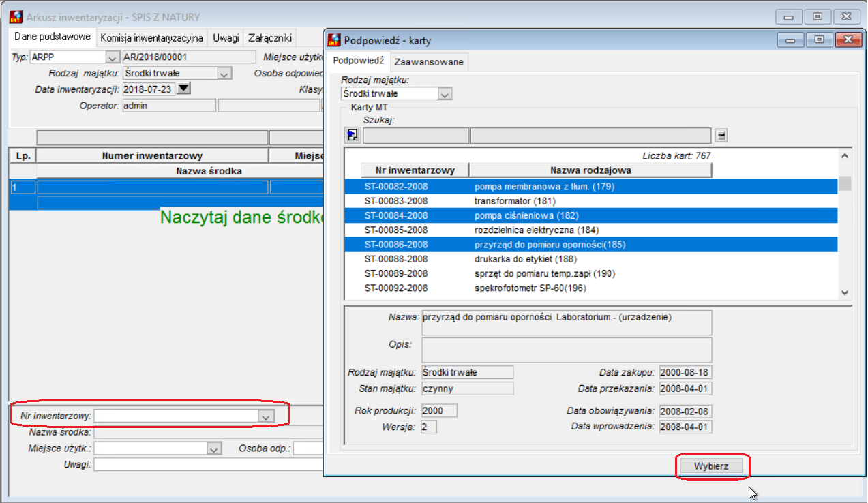
Task: Click the Uwagi input field at bottom
Action: 207,465
